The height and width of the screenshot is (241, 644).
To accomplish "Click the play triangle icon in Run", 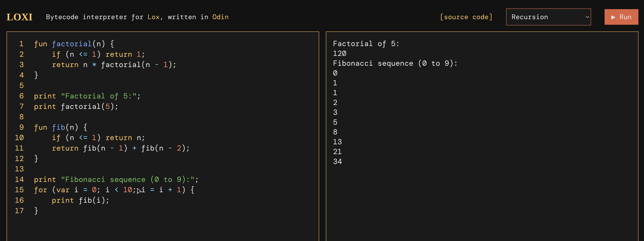I will click(x=613, y=17).
